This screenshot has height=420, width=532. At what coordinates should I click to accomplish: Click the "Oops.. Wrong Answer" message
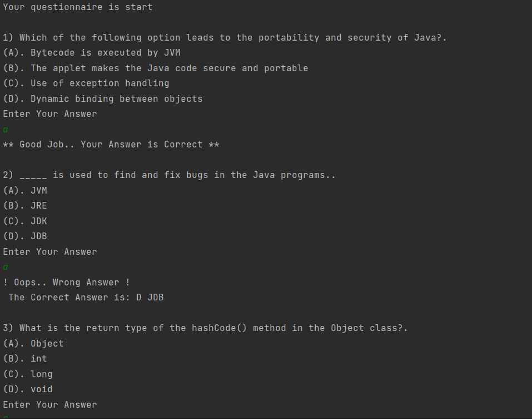coord(67,283)
